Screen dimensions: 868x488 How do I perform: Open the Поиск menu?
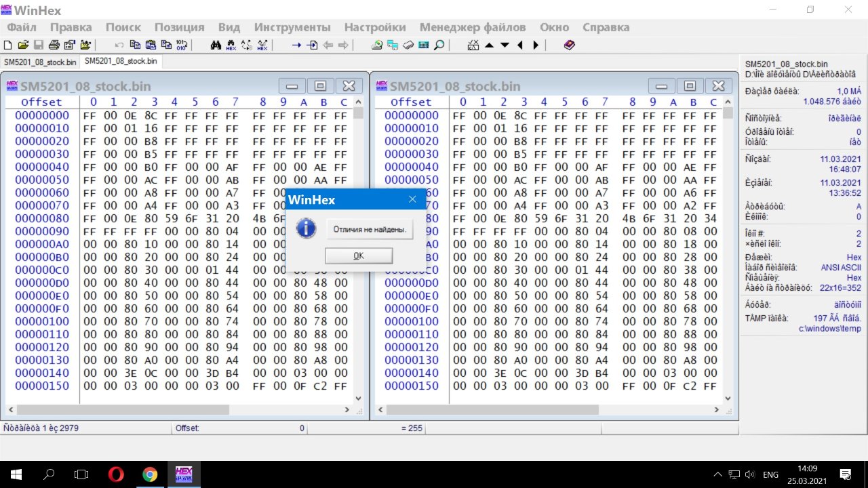(x=123, y=27)
